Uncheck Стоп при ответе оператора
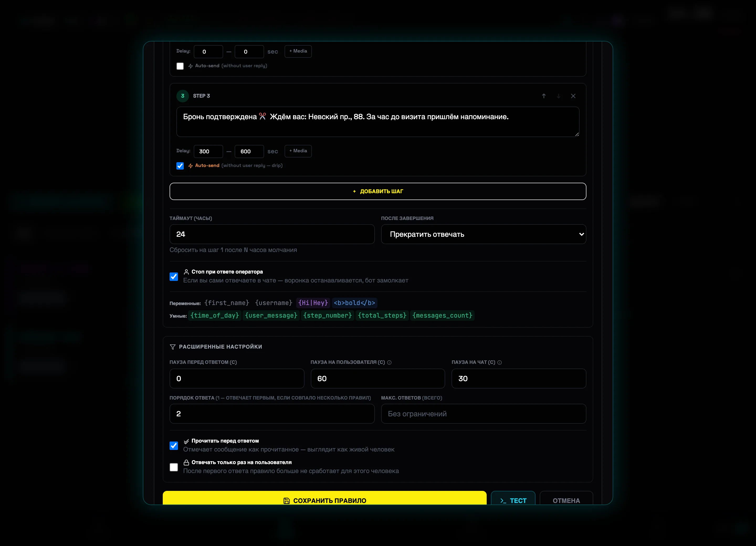Viewport: 756px width, 546px height. (174, 276)
